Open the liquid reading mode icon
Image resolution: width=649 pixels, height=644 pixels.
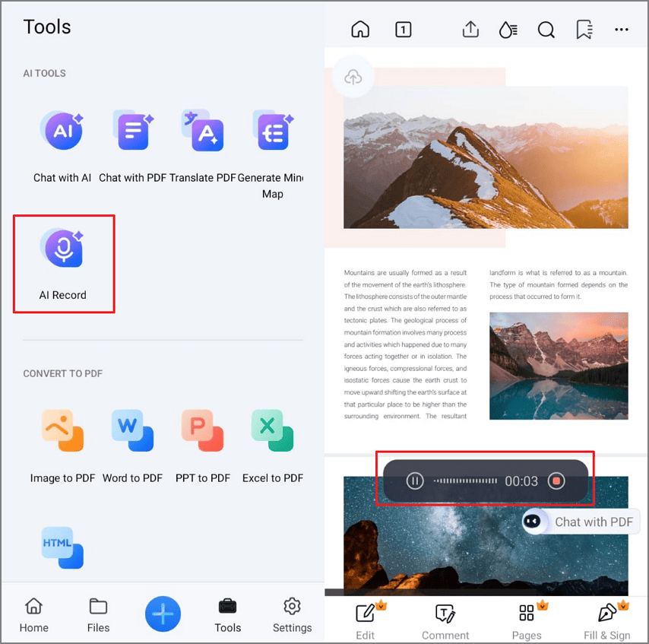508,30
